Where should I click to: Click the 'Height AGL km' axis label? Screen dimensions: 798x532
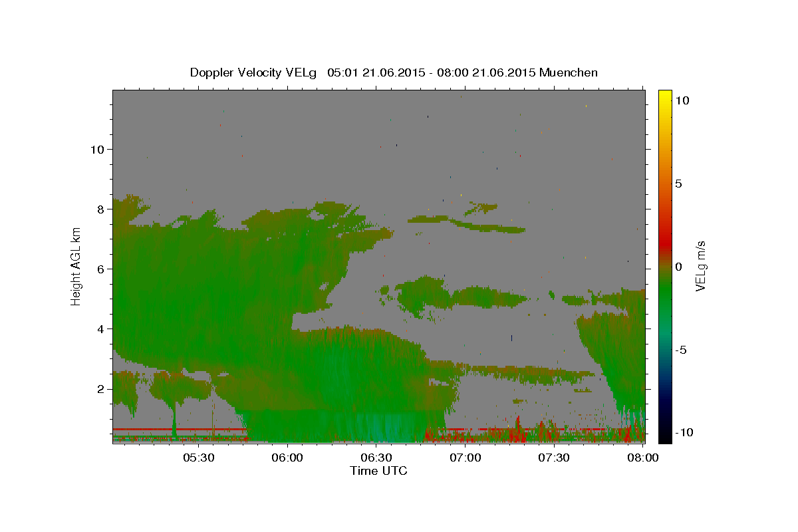tap(76, 266)
